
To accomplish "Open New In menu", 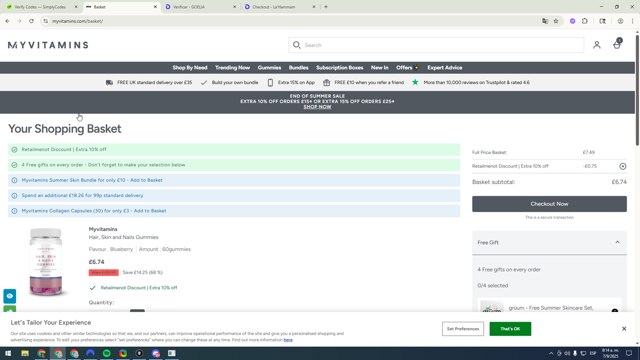I will coord(380,68).
